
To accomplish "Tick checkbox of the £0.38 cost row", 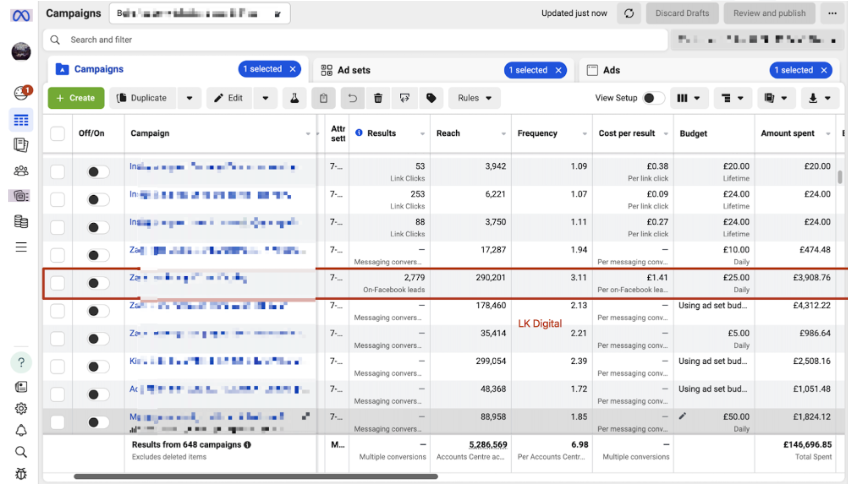I will coord(57,172).
